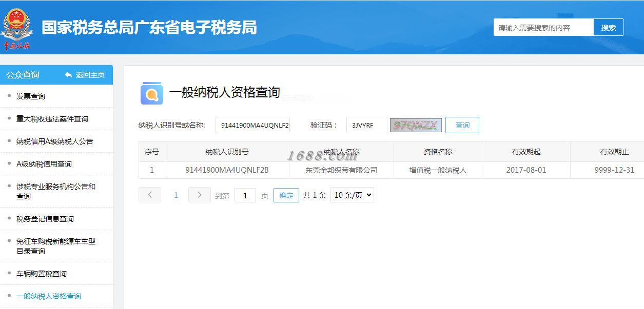
Task: Click the 有效期起 column header
Action: pyautogui.click(x=526, y=152)
